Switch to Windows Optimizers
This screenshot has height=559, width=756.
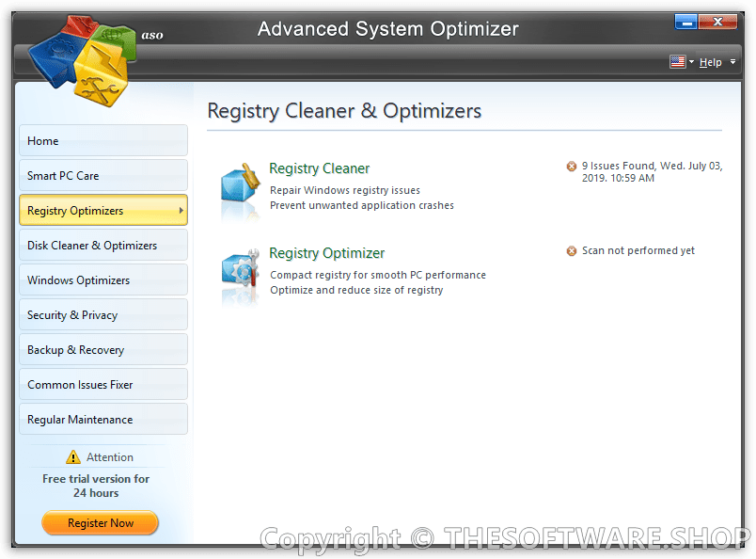pyautogui.click(x=103, y=280)
